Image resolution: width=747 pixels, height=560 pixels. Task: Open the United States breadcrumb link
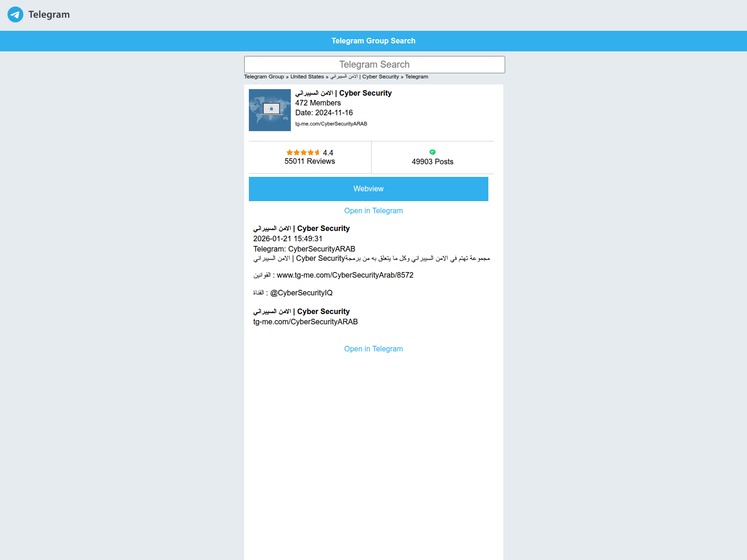[307, 77]
